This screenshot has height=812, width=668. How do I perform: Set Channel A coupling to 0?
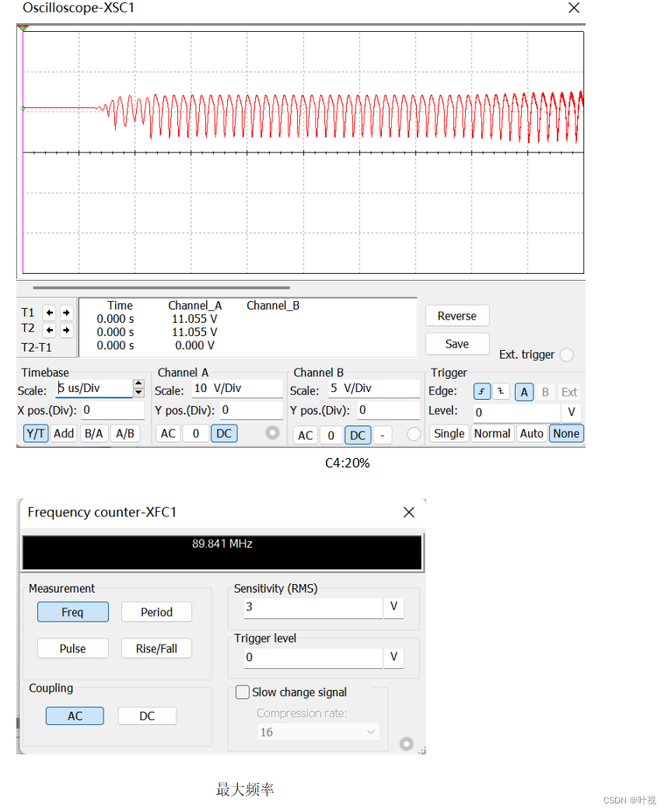click(x=196, y=433)
